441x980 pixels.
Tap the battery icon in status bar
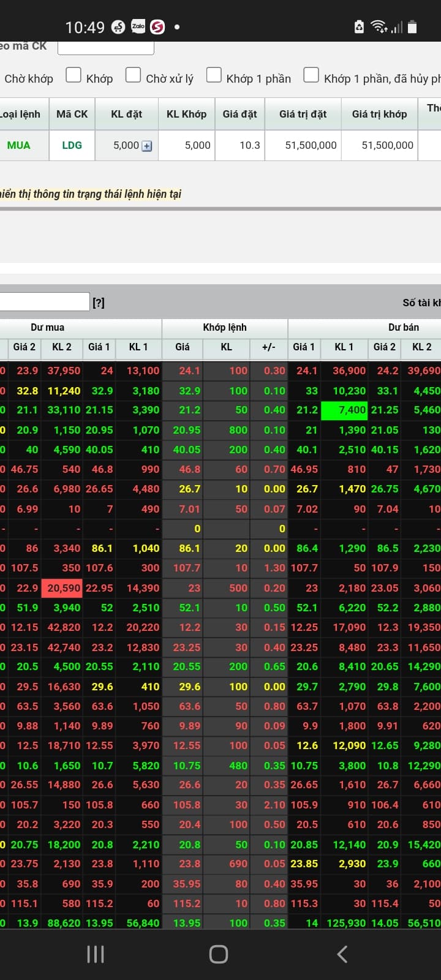click(x=412, y=26)
